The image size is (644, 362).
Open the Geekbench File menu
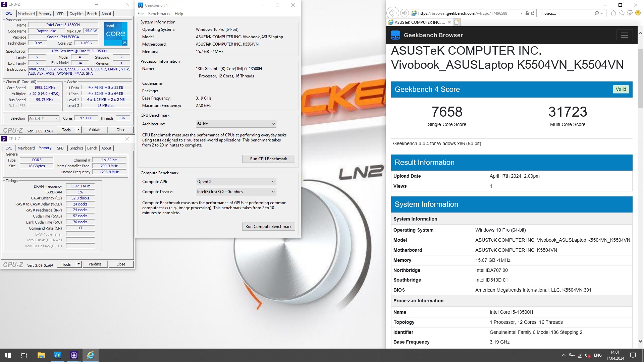click(x=141, y=14)
